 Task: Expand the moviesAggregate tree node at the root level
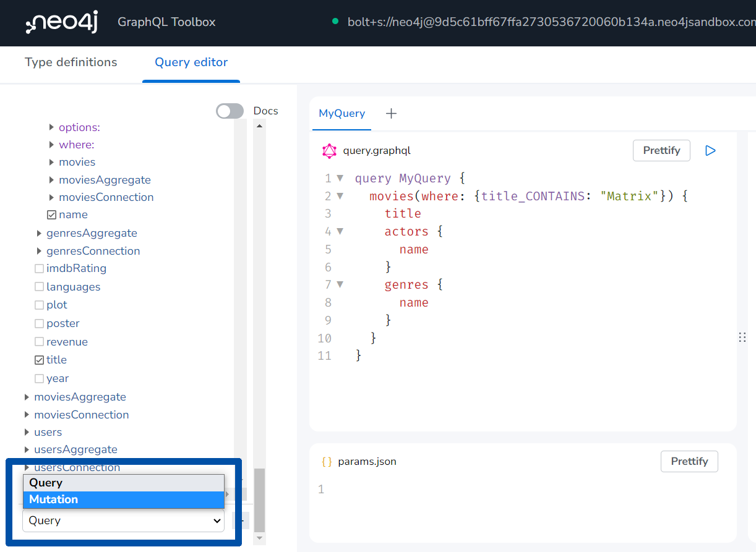(27, 397)
